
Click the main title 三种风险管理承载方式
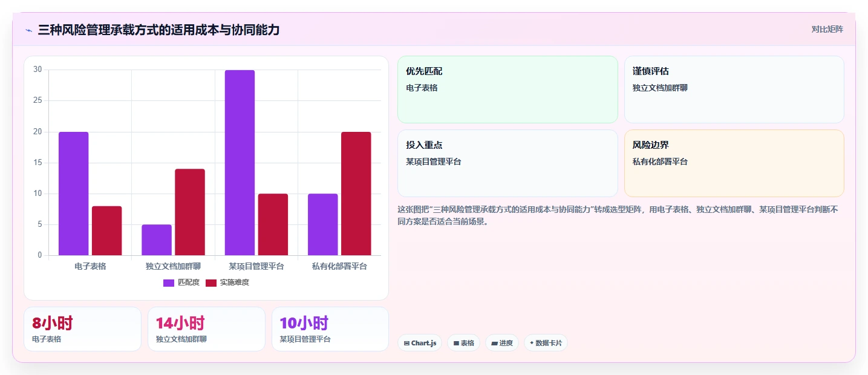(x=158, y=30)
